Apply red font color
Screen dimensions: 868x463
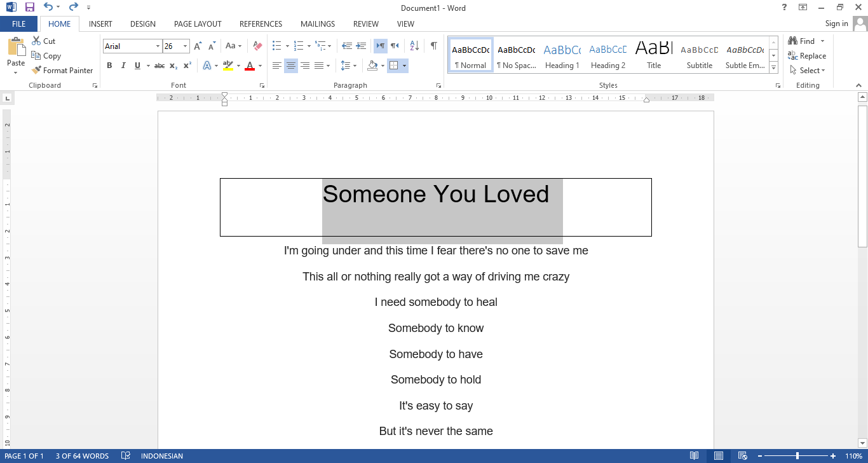[x=250, y=66]
